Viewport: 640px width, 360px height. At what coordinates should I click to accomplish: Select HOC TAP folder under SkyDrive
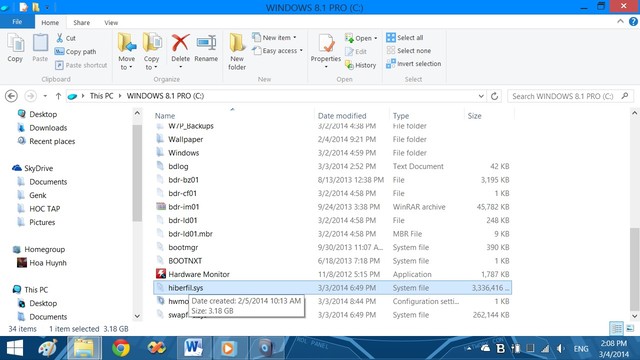44,209
